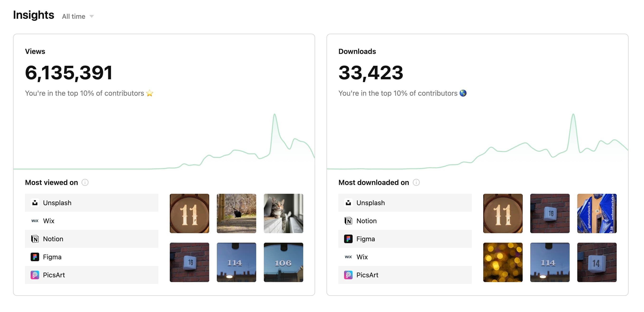Click the Figma icon in Most viewed on list
Image resolution: width=644 pixels, height=312 pixels.
(x=35, y=257)
